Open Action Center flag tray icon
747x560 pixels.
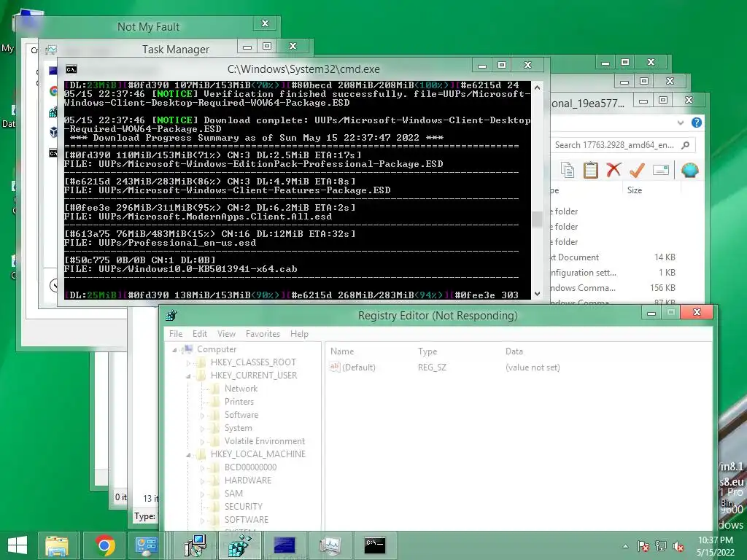pos(643,546)
